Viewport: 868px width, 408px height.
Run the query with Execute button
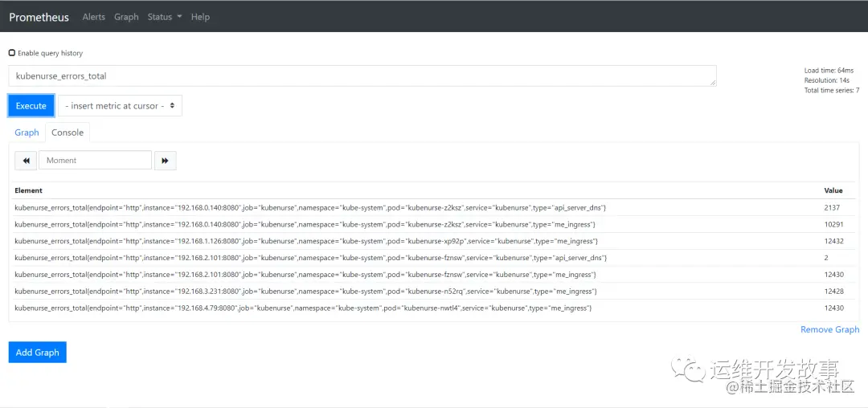(31, 105)
